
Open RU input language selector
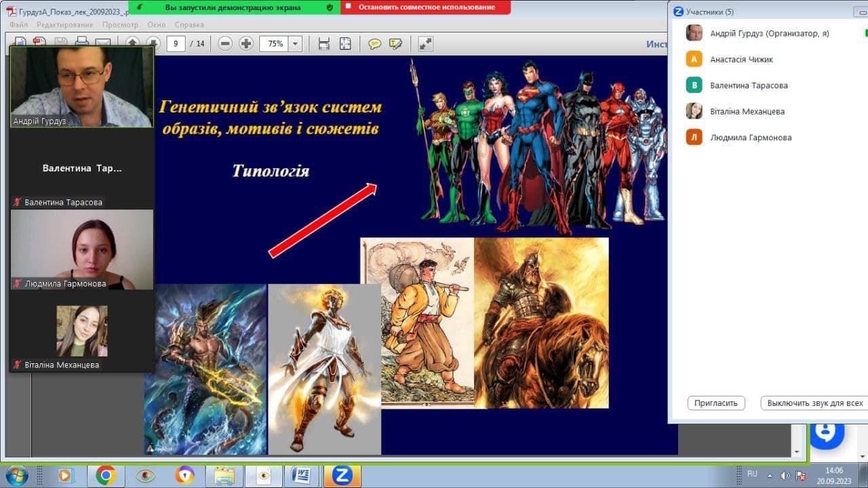point(752,474)
